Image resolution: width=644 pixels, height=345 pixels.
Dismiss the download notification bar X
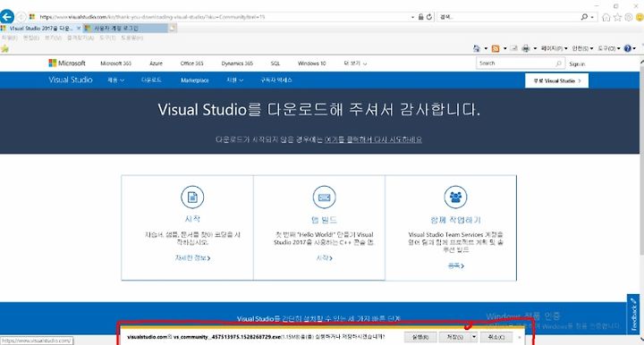[520, 337]
